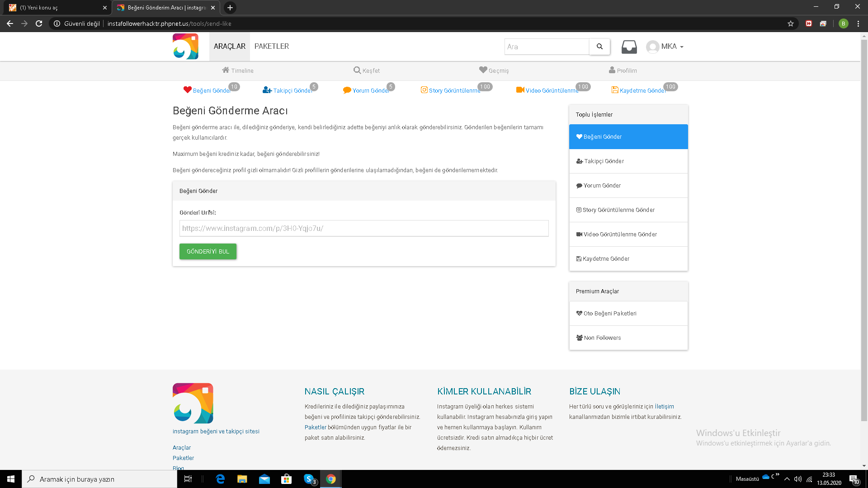Click the Güvenli değil site info indicator
This screenshot has width=868, height=488.
[x=77, y=23]
